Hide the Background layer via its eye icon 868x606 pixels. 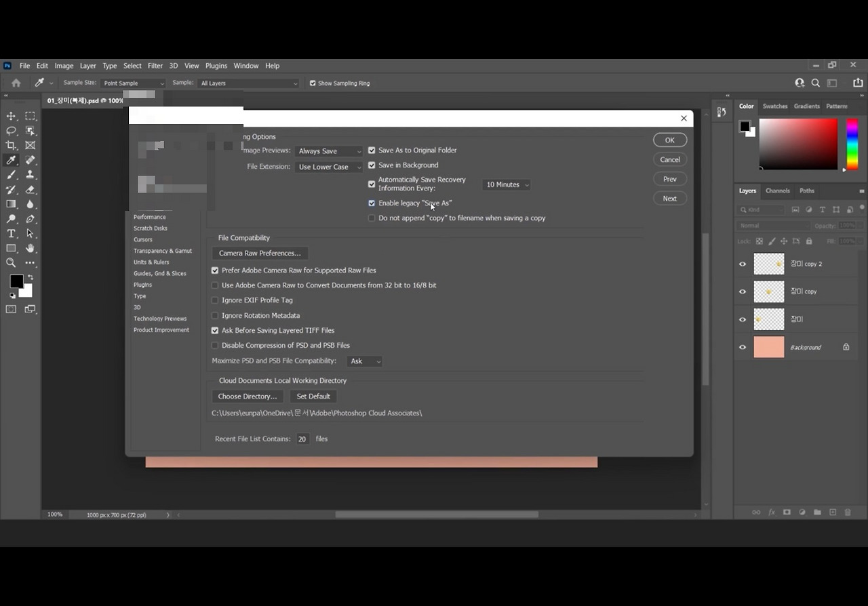(x=743, y=347)
